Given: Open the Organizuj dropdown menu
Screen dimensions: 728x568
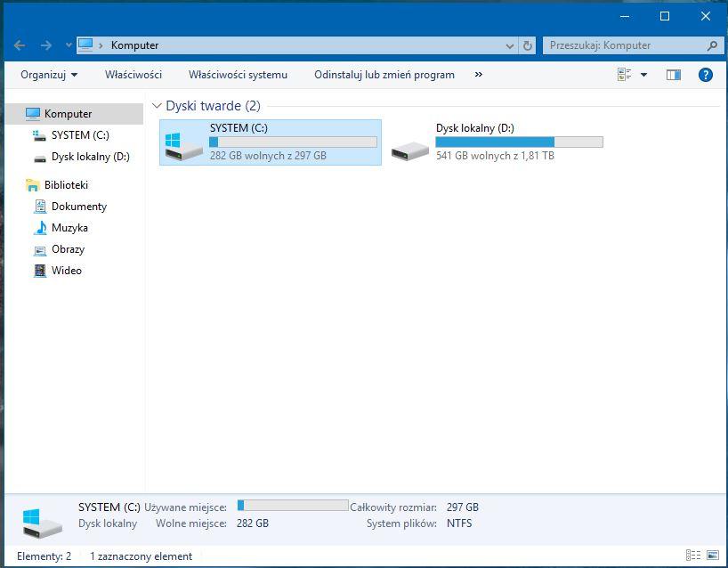Looking at the screenshot, I should point(49,75).
